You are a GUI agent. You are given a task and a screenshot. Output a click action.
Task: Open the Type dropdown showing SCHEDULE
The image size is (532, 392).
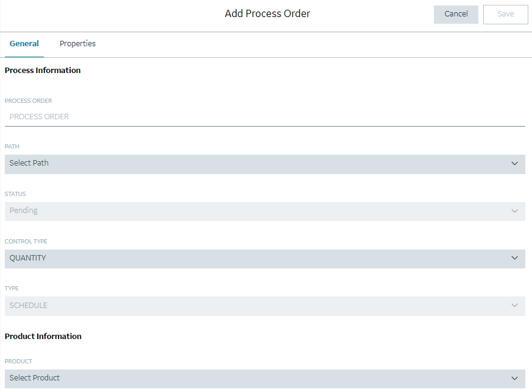coord(264,306)
